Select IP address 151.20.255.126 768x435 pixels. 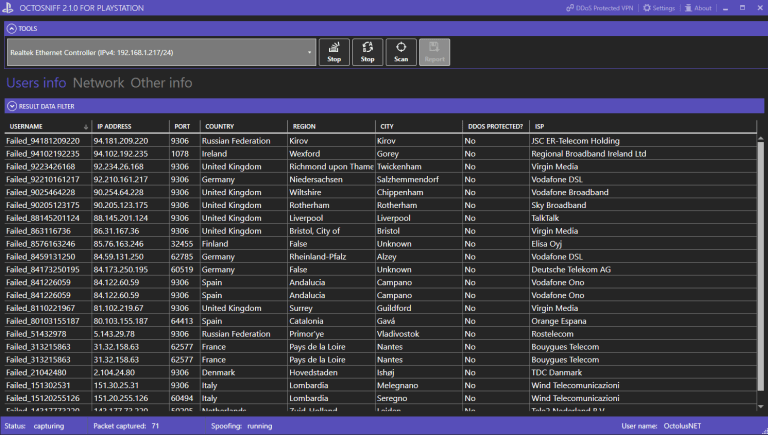coord(121,398)
